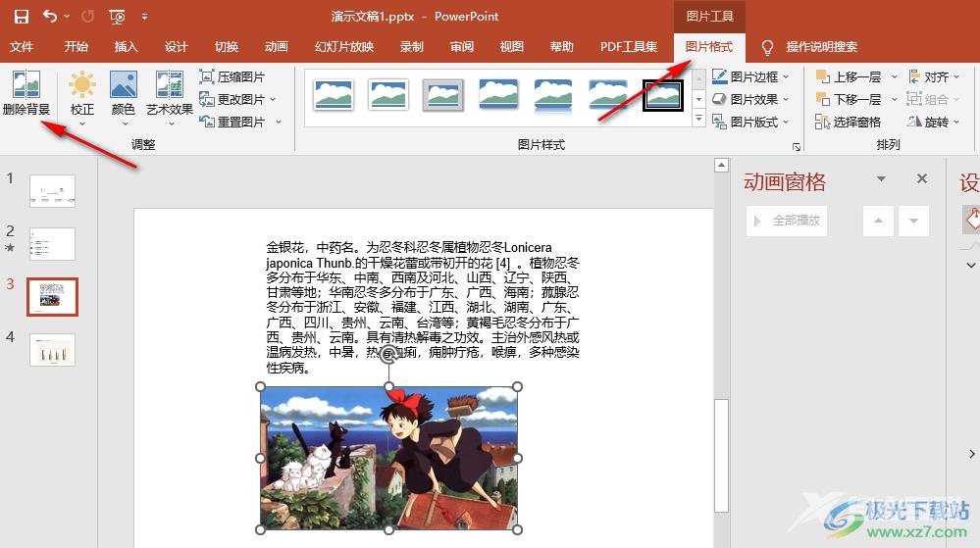Apply the fifth picture style thumbnail
980x548 pixels.
(553, 95)
